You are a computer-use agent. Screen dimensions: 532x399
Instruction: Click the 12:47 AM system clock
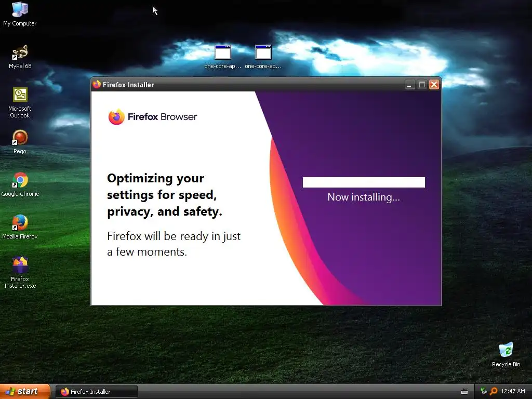(513, 391)
